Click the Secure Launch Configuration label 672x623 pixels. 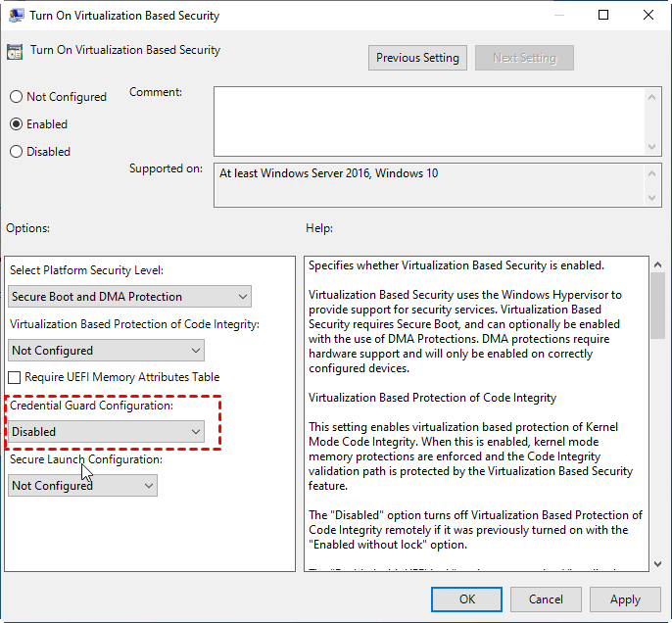pyautogui.click(x=86, y=459)
